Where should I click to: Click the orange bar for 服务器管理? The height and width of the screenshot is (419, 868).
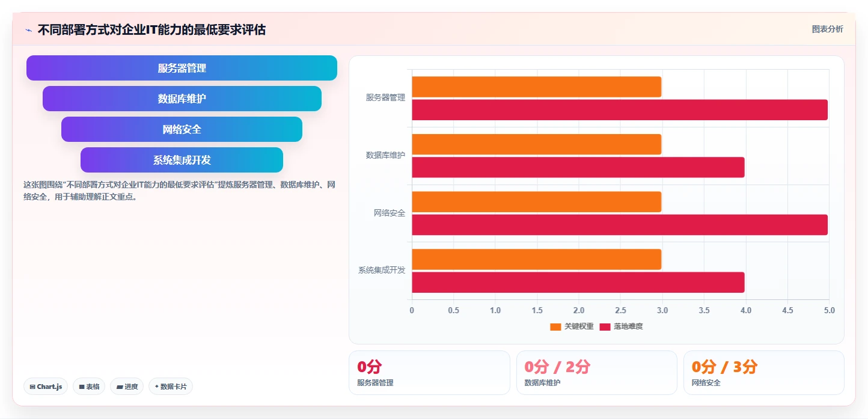[536, 87]
